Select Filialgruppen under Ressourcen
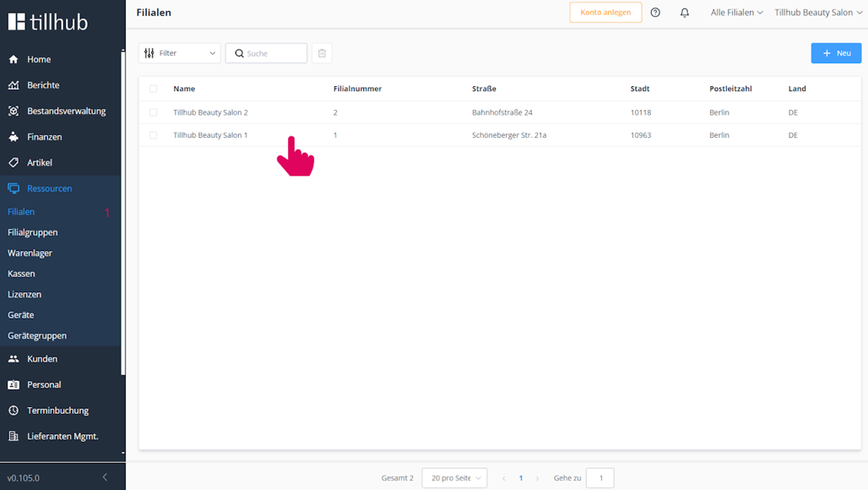The width and height of the screenshot is (868, 490). (32, 231)
